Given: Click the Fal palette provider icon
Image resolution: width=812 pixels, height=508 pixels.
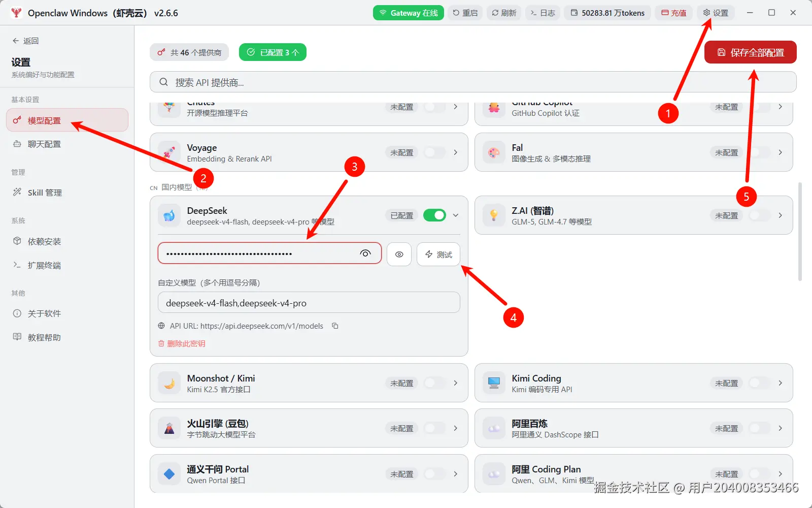Looking at the screenshot, I should click(494, 152).
